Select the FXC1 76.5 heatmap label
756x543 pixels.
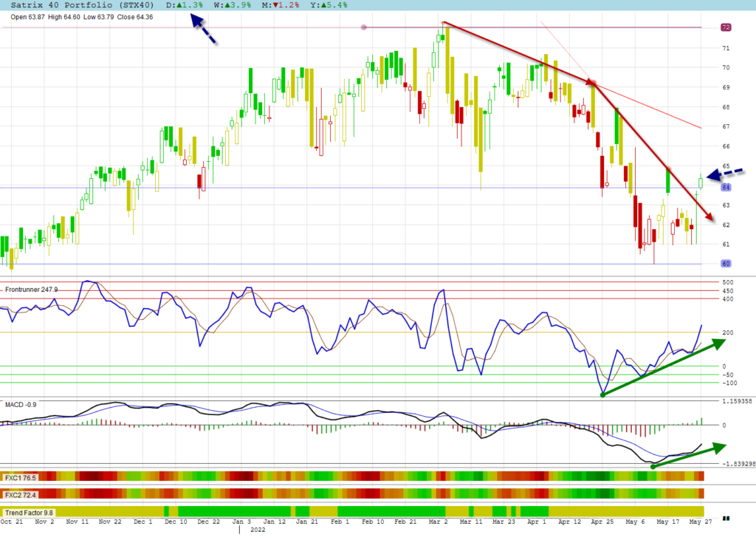coord(21,478)
